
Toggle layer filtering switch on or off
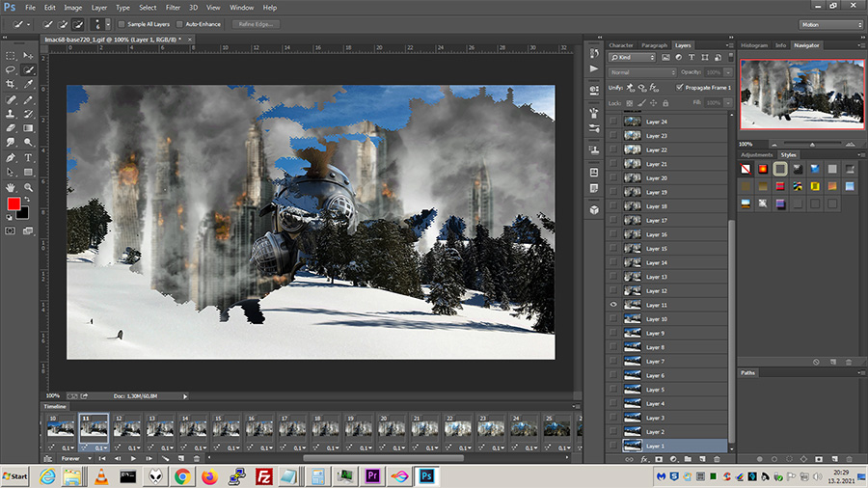(x=731, y=57)
